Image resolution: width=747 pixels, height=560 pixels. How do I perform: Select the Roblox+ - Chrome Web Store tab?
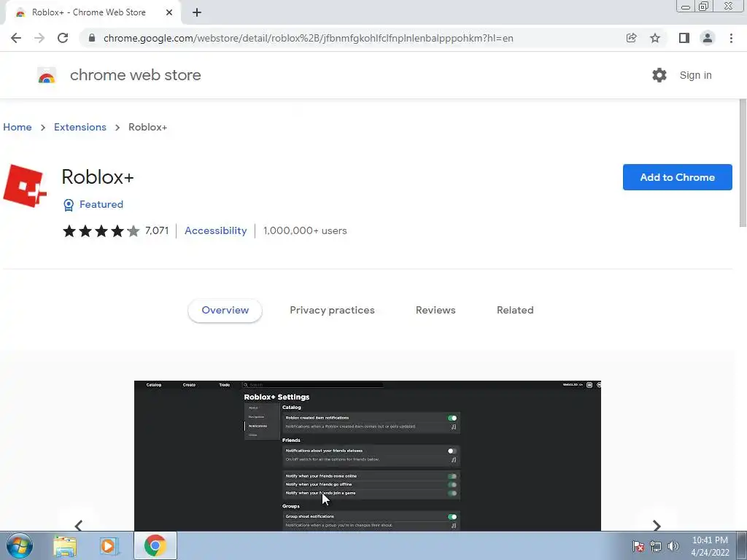pos(93,12)
